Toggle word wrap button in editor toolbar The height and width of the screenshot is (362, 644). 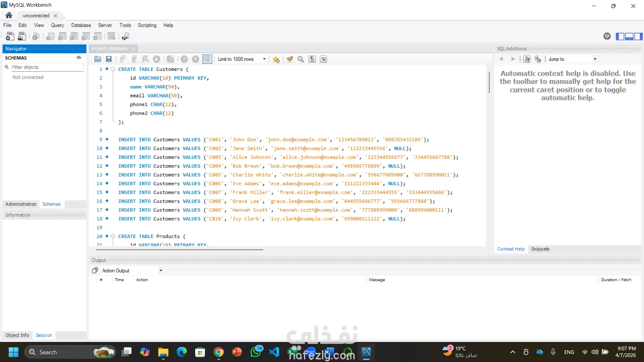pyautogui.click(x=323, y=59)
